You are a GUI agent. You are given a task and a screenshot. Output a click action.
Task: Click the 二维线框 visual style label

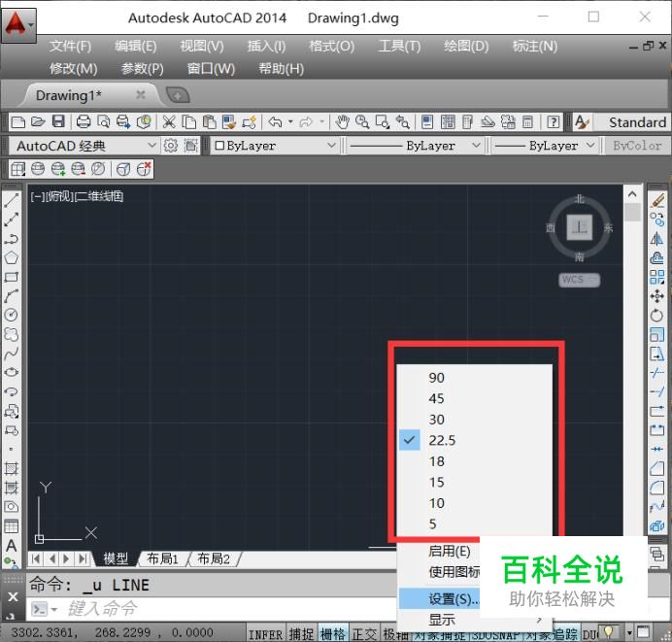(x=99, y=197)
